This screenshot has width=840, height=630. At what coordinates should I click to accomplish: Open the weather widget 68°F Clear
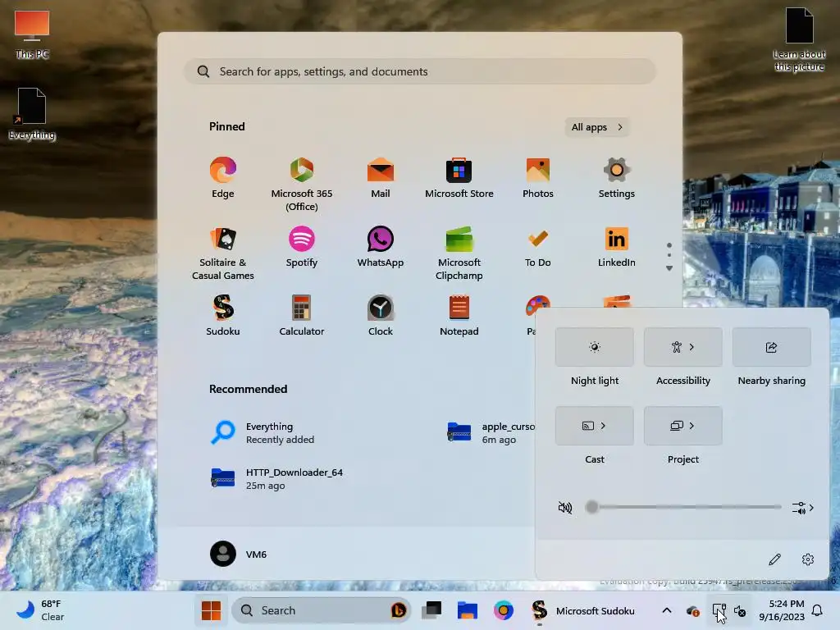41,610
